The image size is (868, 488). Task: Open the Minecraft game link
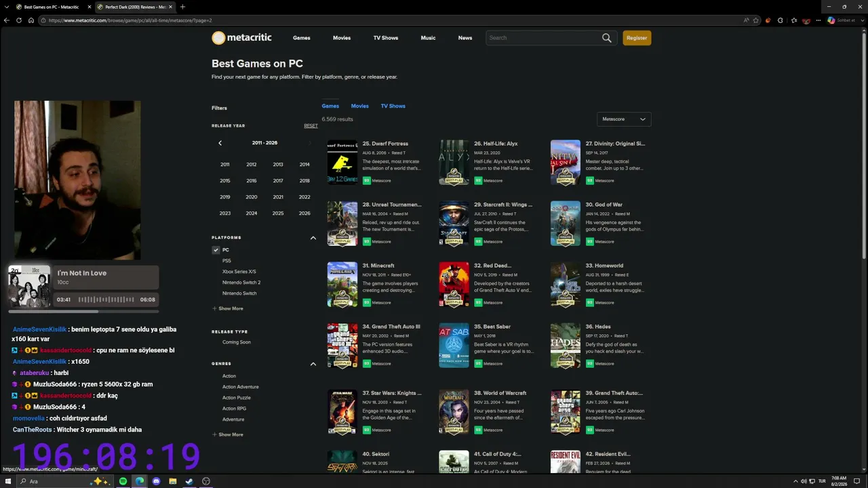click(x=378, y=266)
